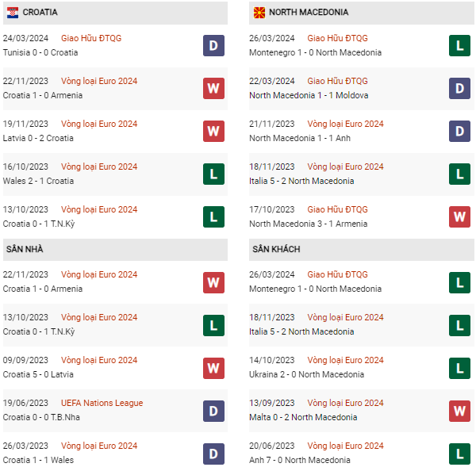Click the W badge for North Macedonia 3-1 Armenia
Image resolution: width=476 pixels, height=471 pixels.
coord(459,216)
